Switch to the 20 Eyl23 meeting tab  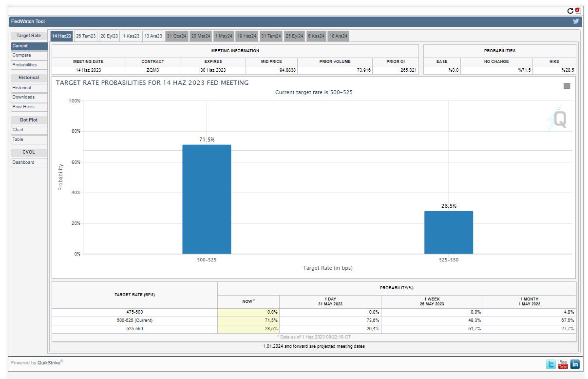pyautogui.click(x=109, y=36)
